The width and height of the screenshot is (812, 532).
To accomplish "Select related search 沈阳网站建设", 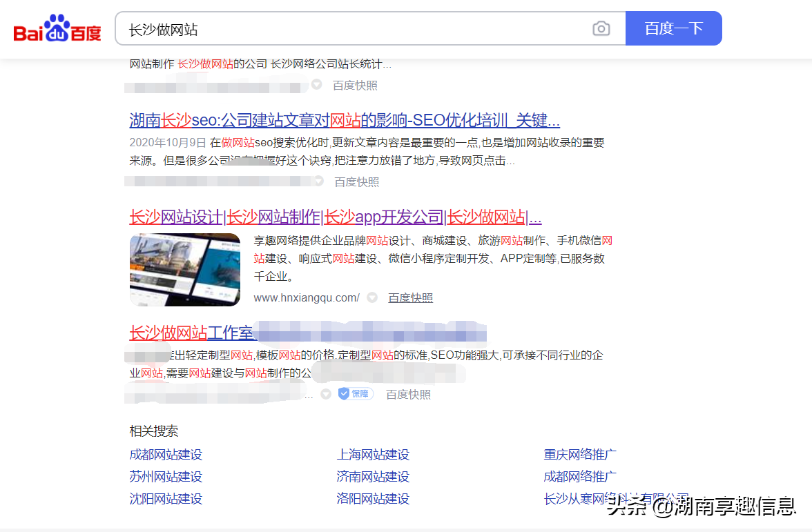I will (166, 499).
